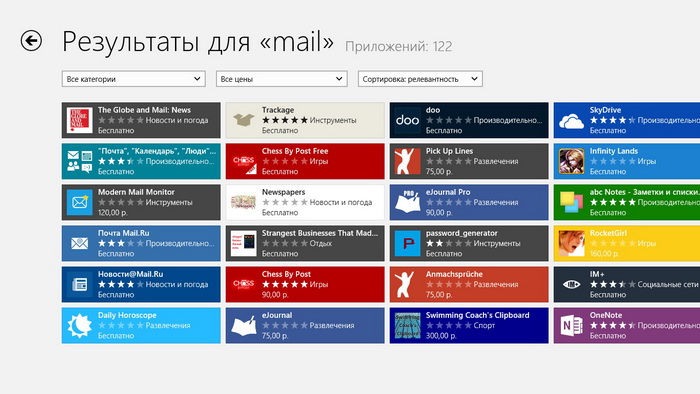The width and height of the screenshot is (700, 394).
Task: Open 'The Globe and Mail: News' title
Action: pos(144,110)
